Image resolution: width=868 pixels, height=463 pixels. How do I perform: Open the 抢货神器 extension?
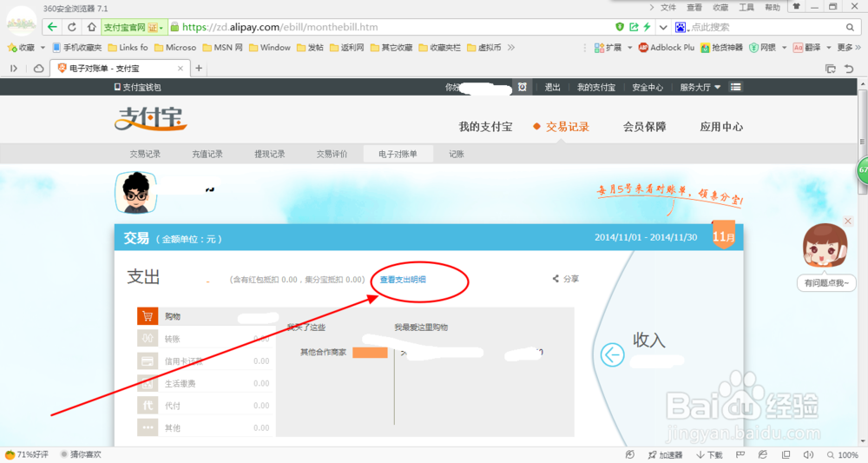pyautogui.click(x=721, y=48)
